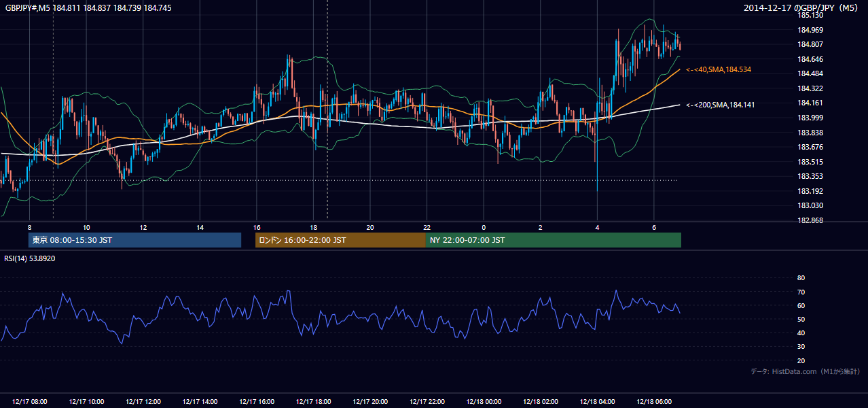Click price axis value 183.192
This screenshot has height=408, width=868.
tap(810, 191)
